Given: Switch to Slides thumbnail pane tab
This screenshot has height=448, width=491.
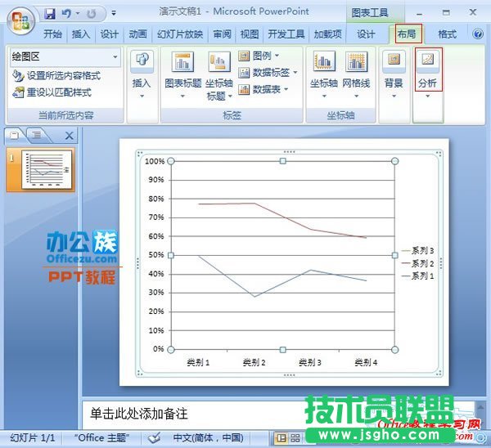Looking at the screenshot, I should (15, 135).
